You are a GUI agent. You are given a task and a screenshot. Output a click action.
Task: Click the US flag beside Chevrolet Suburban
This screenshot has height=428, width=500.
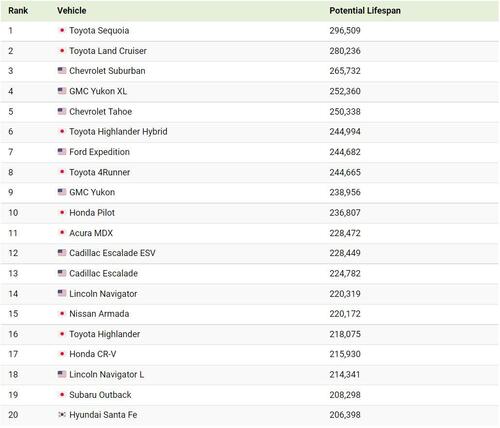click(x=62, y=70)
